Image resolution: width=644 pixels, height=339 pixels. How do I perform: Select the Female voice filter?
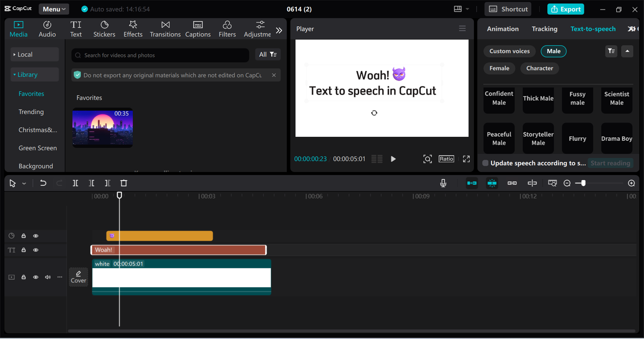click(499, 68)
